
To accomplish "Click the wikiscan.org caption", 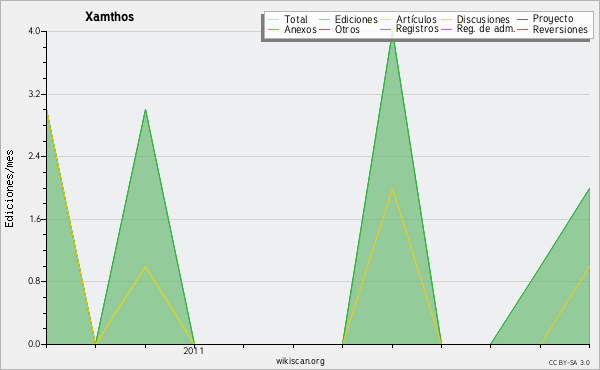I will pos(300,361).
